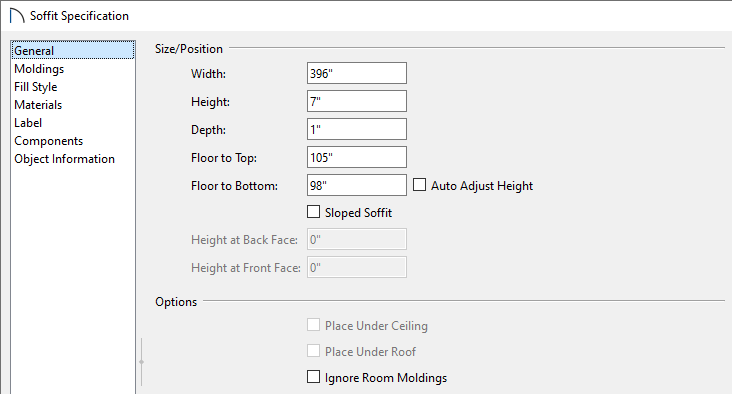Open the Fill Style panel
Viewport: 732px width, 394px height.
tap(35, 87)
